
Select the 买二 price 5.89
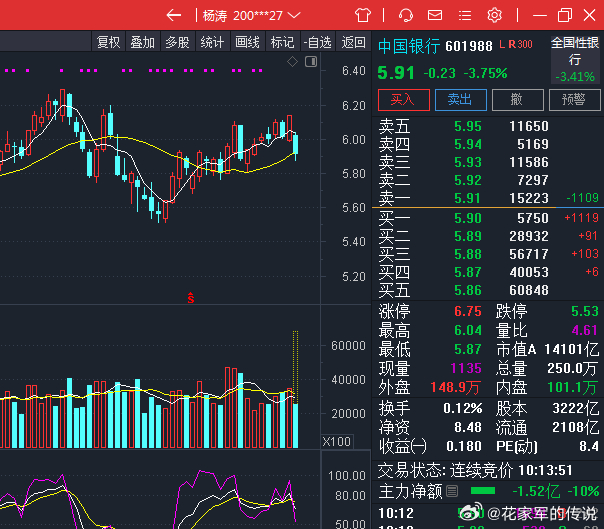click(468, 236)
